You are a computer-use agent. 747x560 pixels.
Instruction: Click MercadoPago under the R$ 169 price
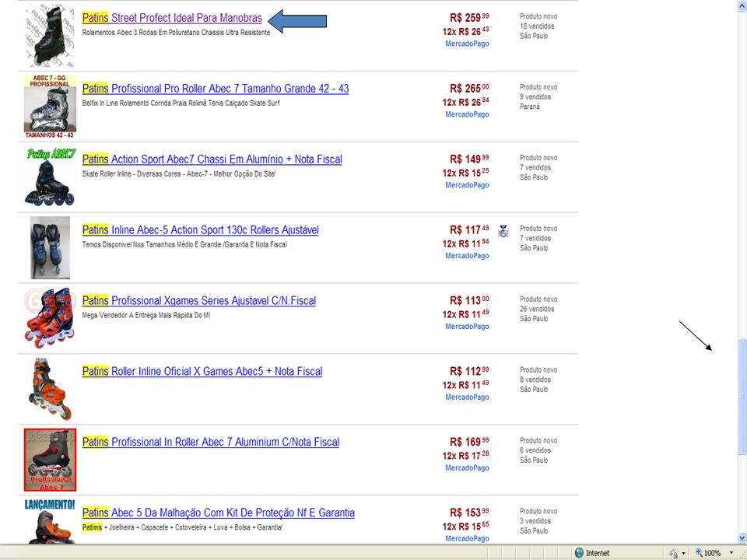coord(467,468)
